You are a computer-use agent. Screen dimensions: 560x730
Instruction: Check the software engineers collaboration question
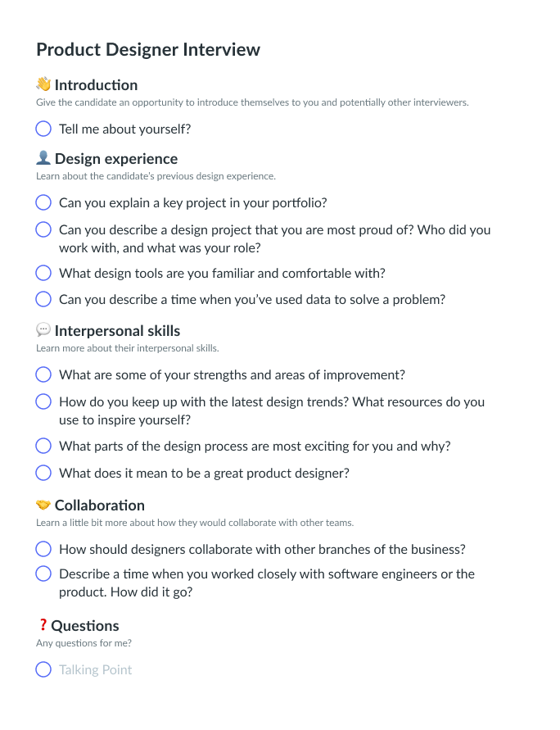point(43,574)
